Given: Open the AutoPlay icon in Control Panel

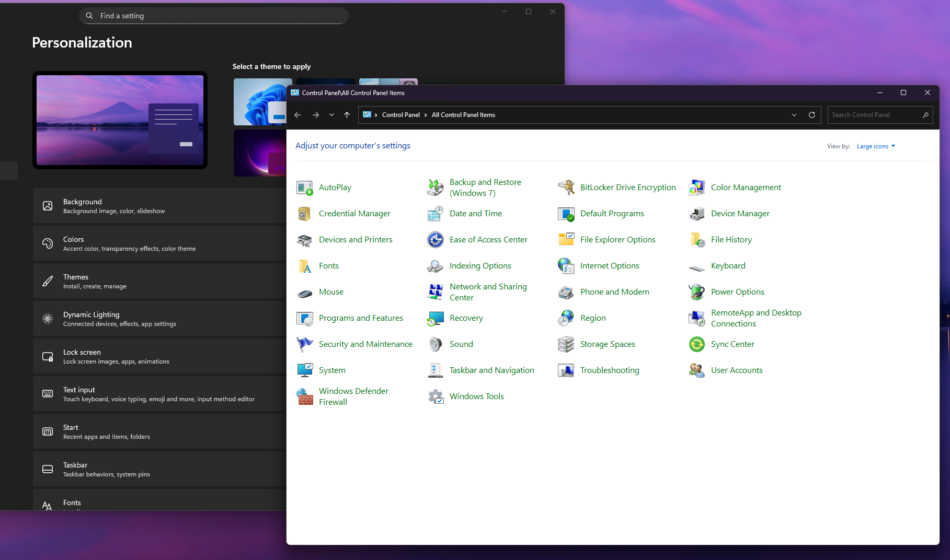Looking at the screenshot, I should tap(304, 188).
